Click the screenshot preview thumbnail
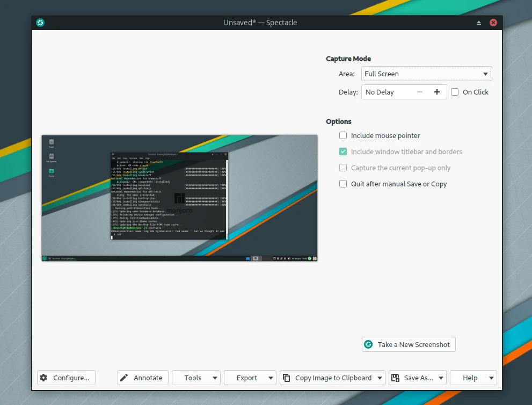The height and width of the screenshot is (405, 532). coord(179,198)
